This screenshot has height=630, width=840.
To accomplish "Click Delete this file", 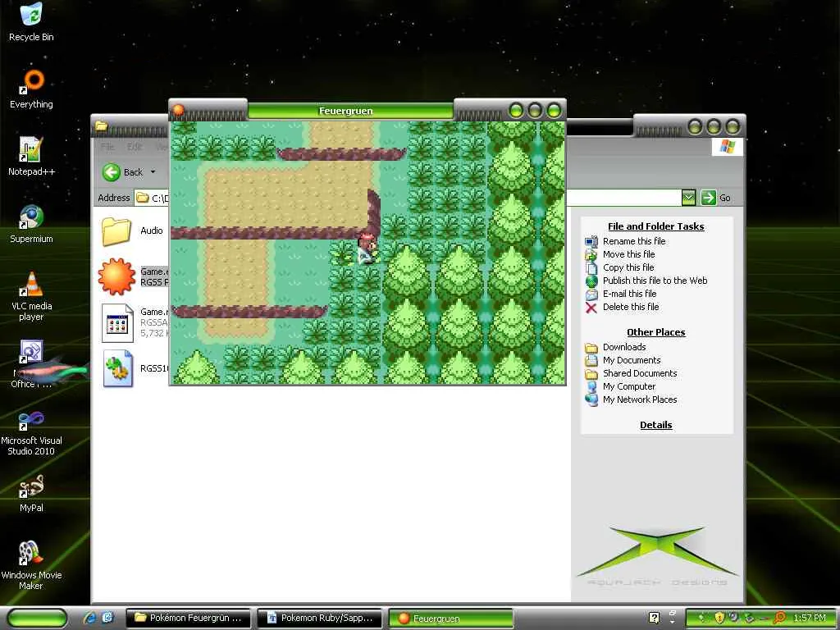I will [x=631, y=307].
